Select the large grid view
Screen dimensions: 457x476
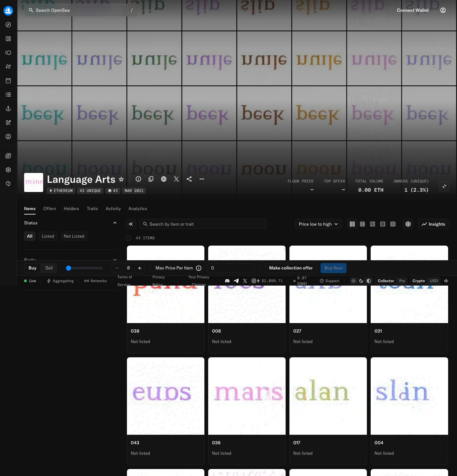[352, 224]
